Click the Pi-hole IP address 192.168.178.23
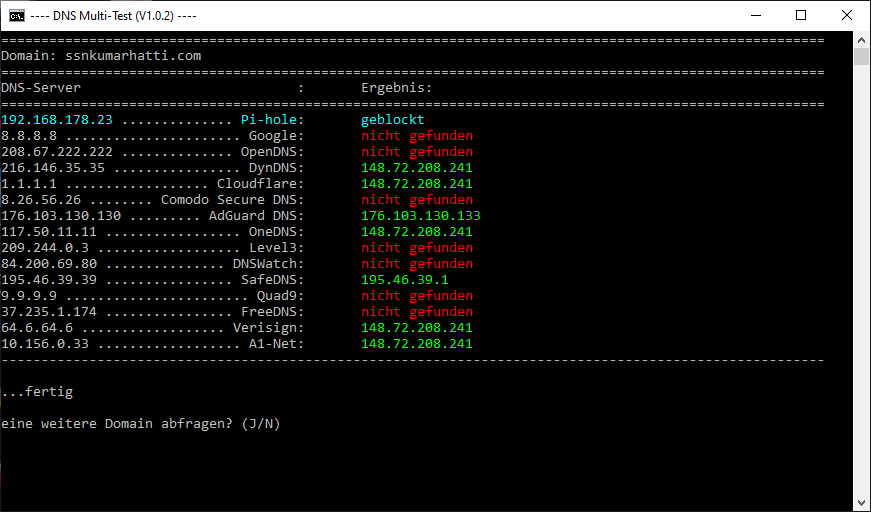 [57, 120]
